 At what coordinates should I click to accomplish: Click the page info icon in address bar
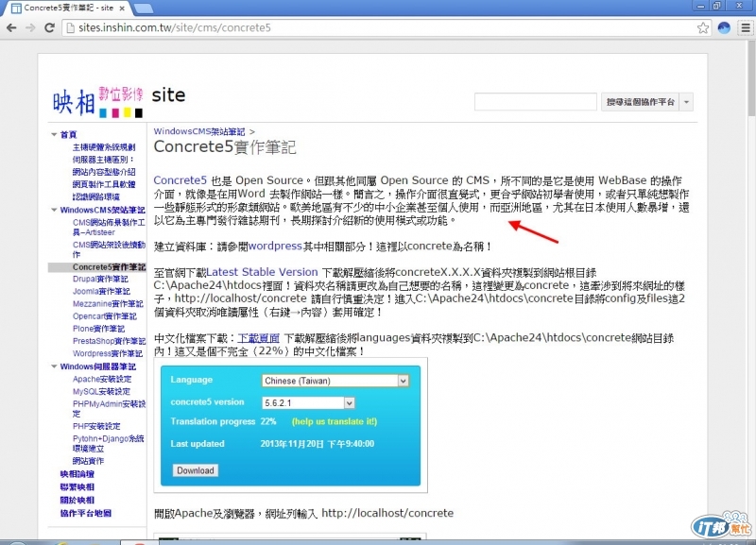70,28
